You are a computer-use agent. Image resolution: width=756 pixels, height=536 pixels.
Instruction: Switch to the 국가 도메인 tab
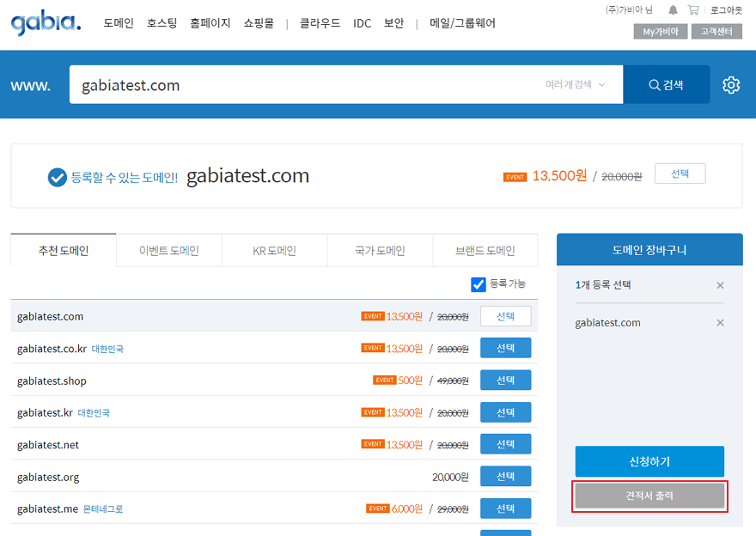pos(380,250)
